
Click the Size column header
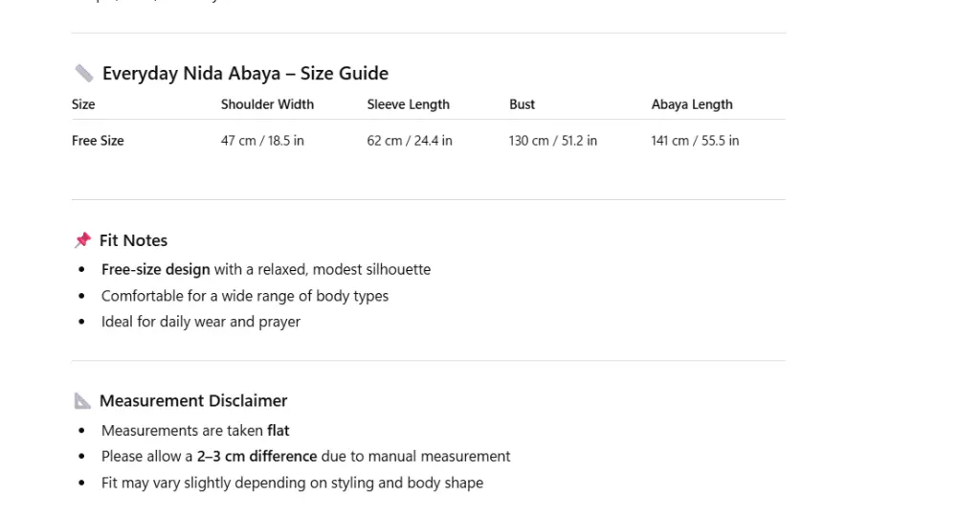83,104
